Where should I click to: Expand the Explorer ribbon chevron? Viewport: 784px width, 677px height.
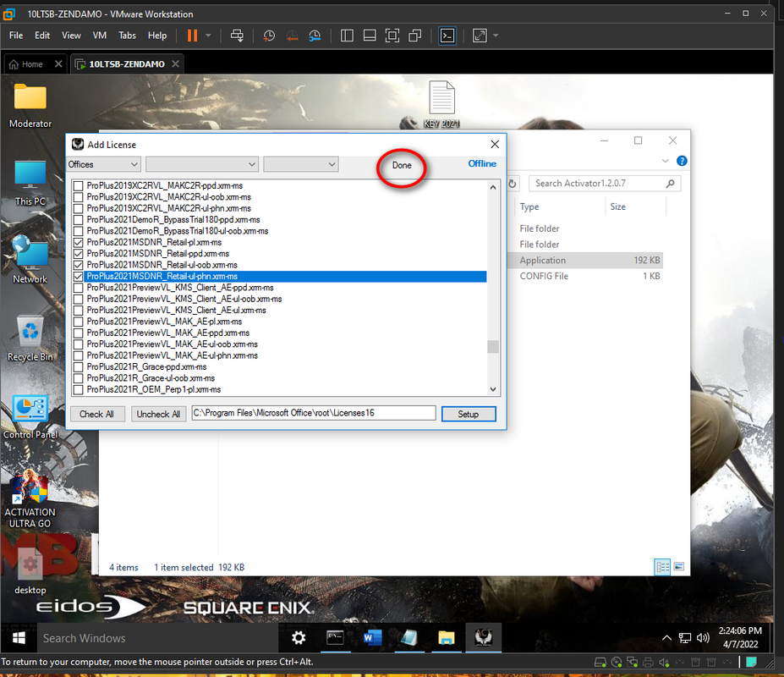click(x=665, y=161)
